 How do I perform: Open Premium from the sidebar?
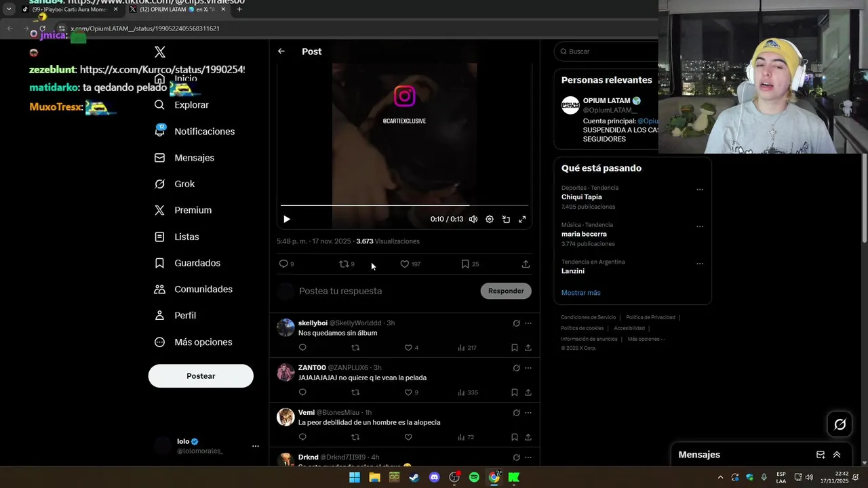pos(183,210)
